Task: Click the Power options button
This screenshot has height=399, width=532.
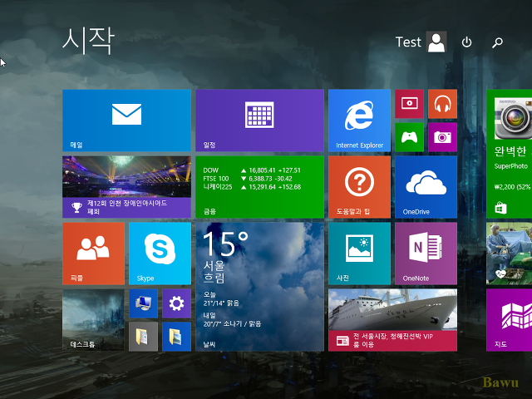Action: (x=466, y=42)
